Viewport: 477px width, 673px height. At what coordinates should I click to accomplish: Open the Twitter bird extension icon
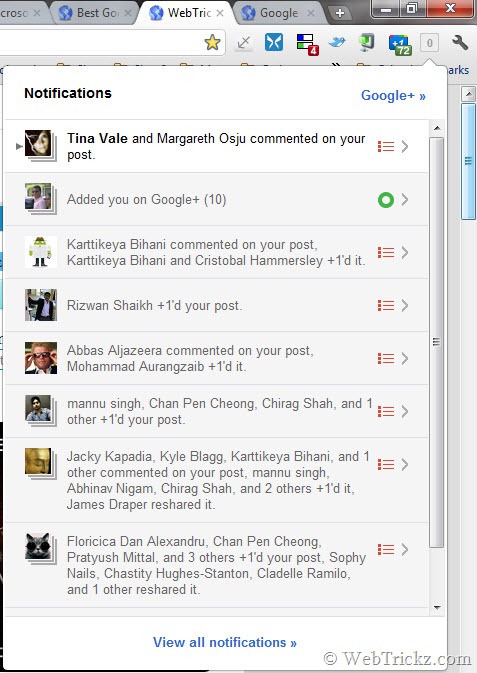coord(337,42)
